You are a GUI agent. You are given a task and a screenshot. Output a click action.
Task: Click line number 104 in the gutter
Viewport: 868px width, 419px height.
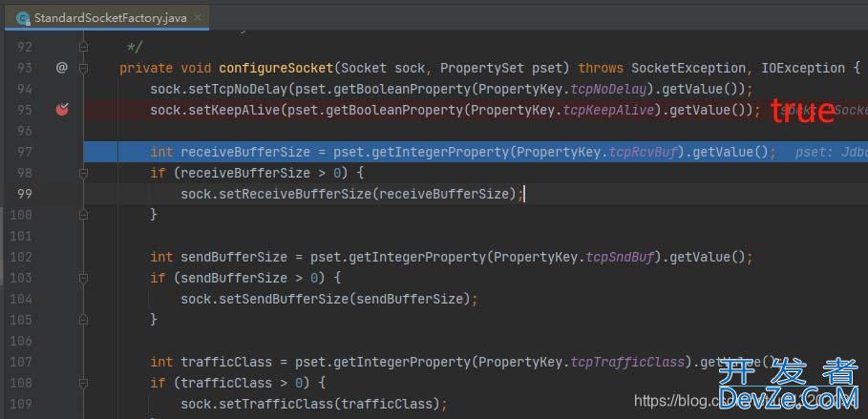[x=21, y=299]
